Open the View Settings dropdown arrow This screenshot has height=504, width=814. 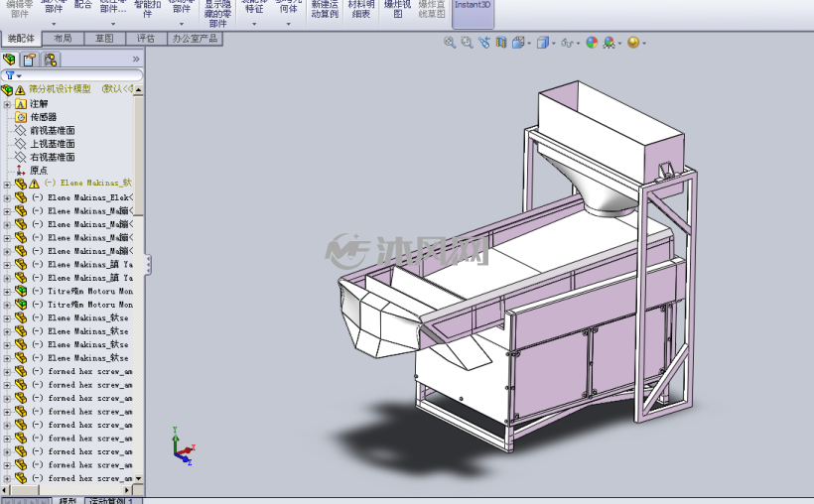pos(644,44)
